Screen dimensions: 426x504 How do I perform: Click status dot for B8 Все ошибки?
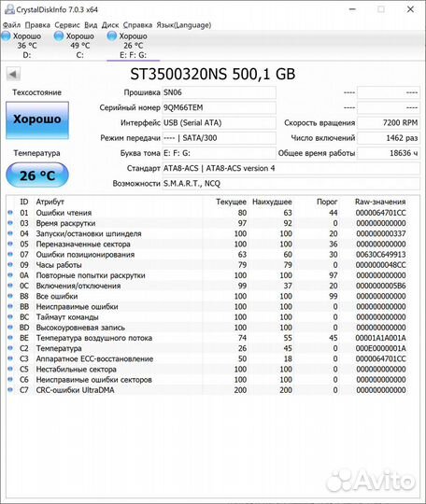pos(10,296)
